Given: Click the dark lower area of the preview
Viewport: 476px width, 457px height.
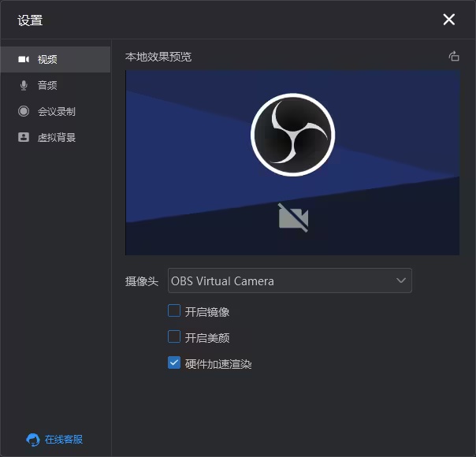Looking at the screenshot, I should [378, 228].
